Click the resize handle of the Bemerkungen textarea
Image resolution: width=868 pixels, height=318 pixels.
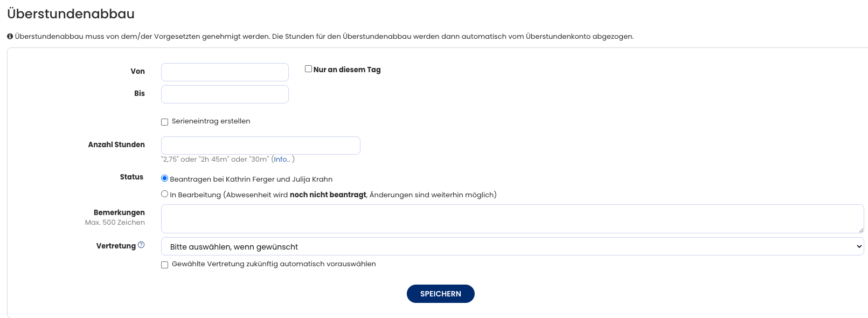tap(860, 230)
